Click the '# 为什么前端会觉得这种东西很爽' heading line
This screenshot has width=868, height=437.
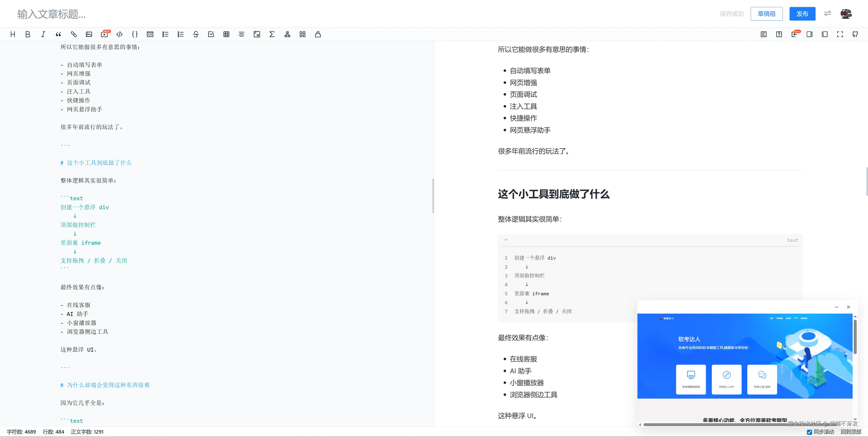105,385
